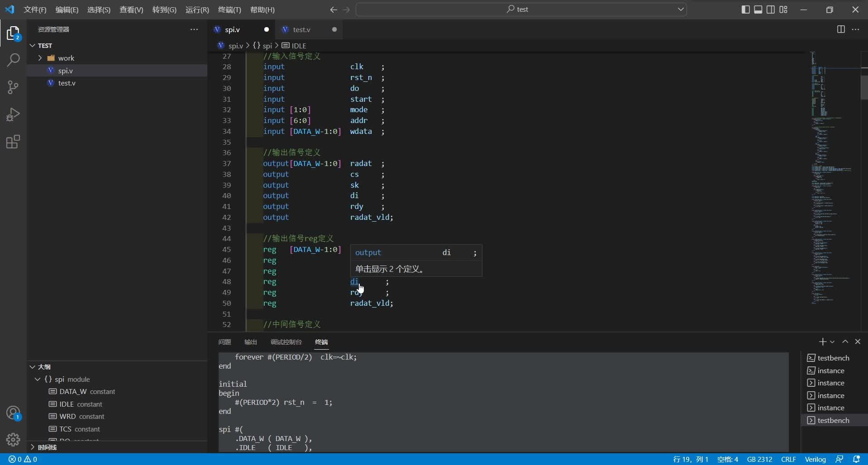Toggle the primary sidebar visibility
The width and height of the screenshot is (868, 465).
point(745,9)
